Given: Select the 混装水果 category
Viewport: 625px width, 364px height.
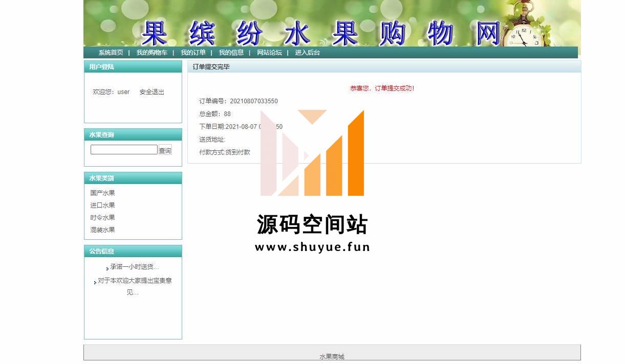Looking at the screenshot, I should click(x=102, y=230).
